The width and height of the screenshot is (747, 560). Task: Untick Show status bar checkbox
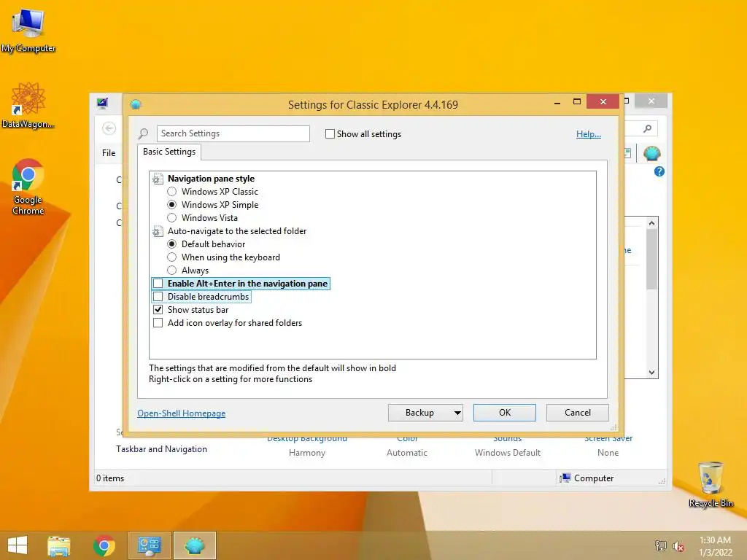point(158,309)
